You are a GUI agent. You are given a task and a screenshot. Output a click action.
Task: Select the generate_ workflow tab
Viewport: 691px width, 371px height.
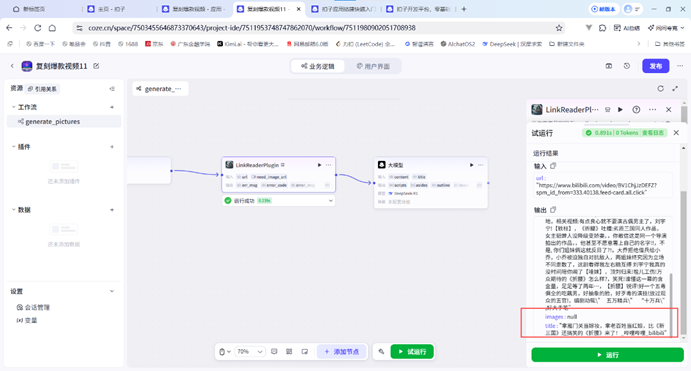pyautogui.click(x=160, y=89)
